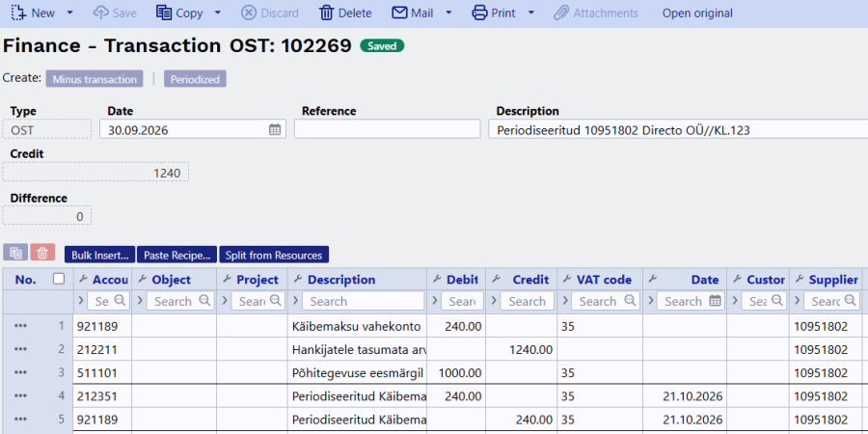The width and height of the screenshot is (868, 434).
Task: Click account cell 212211
Action: [x=102, y=349]
